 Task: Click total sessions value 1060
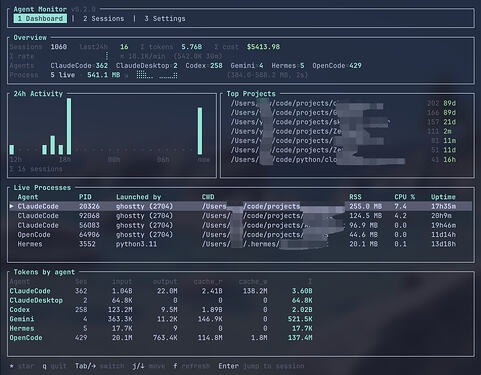click(59, 47)
